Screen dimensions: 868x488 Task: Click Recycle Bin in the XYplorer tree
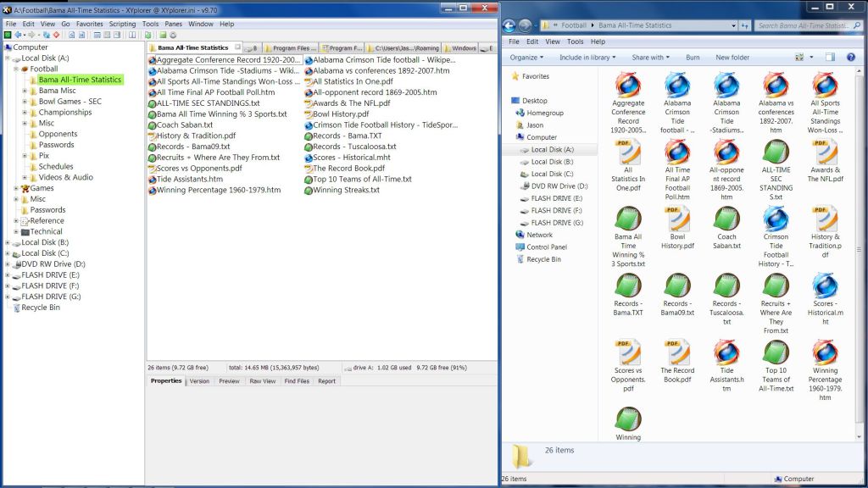[x=41, y=308]
